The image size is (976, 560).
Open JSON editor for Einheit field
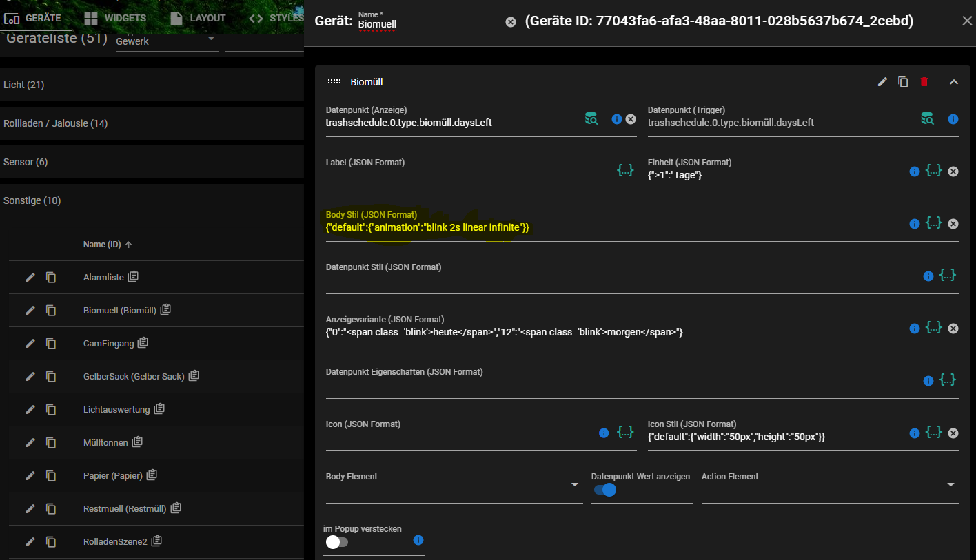(934, 169)
